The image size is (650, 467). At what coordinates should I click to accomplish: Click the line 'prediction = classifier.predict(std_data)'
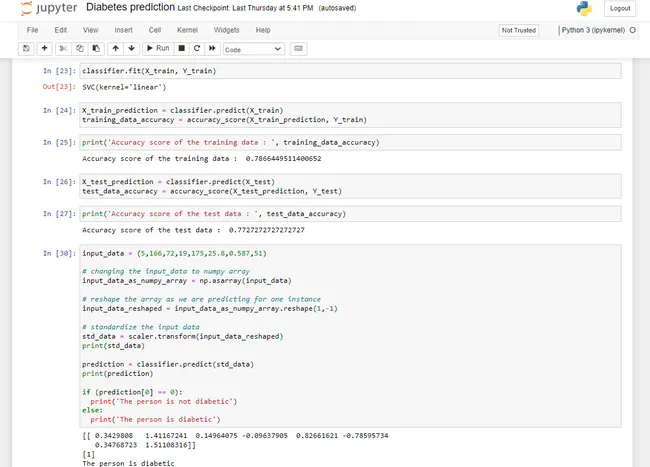[x=167, y=364]
